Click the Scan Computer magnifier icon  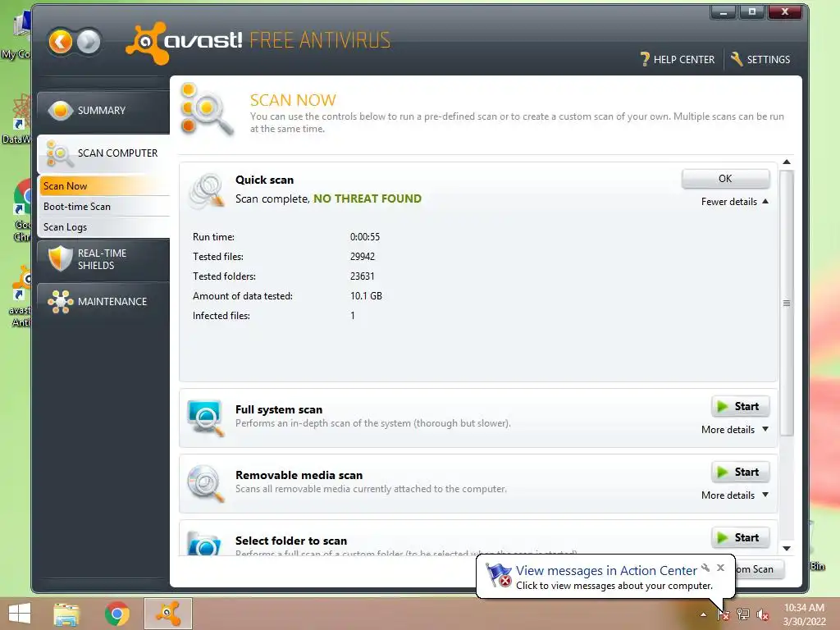point(59,153)
